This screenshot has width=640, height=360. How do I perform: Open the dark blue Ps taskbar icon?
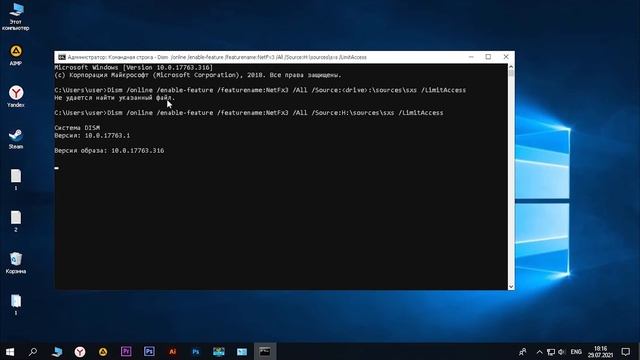pos(196,351)
